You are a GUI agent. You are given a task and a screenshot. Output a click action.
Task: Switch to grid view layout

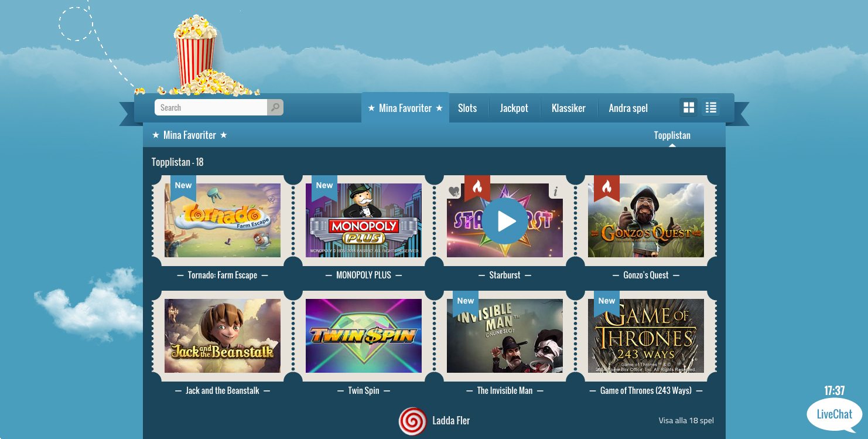tap(689, 107)
